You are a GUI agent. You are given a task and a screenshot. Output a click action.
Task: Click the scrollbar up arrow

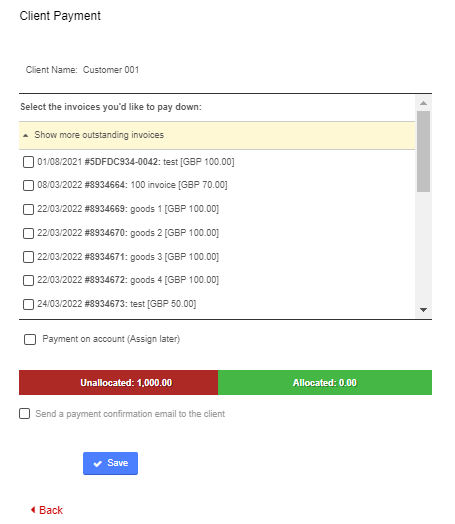pos(423,103)
